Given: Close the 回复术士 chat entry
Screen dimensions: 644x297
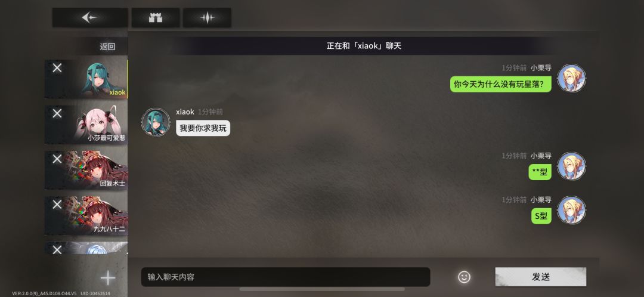Looking at the screenshot, I should pyautogui.click(x=57, y=159).
